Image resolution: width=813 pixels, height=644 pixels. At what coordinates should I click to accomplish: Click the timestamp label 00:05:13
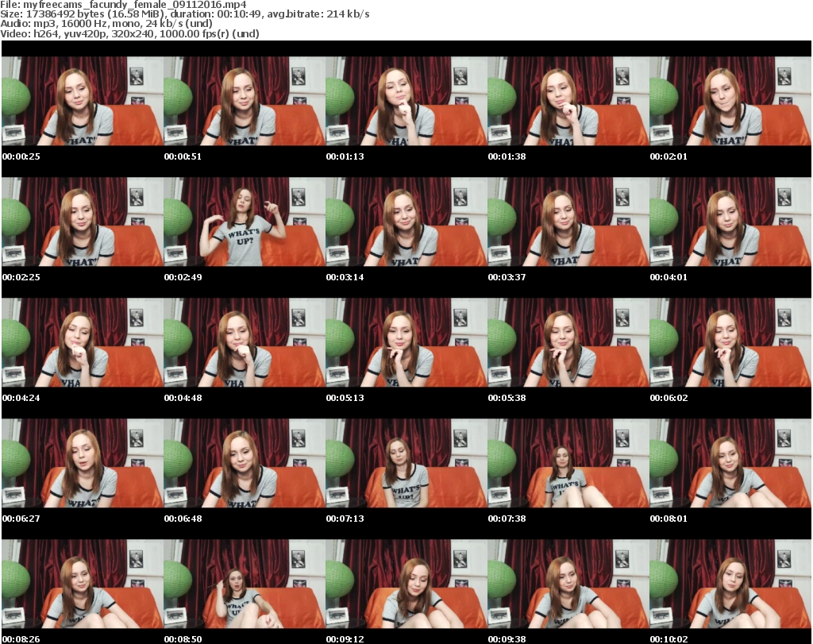345,398
